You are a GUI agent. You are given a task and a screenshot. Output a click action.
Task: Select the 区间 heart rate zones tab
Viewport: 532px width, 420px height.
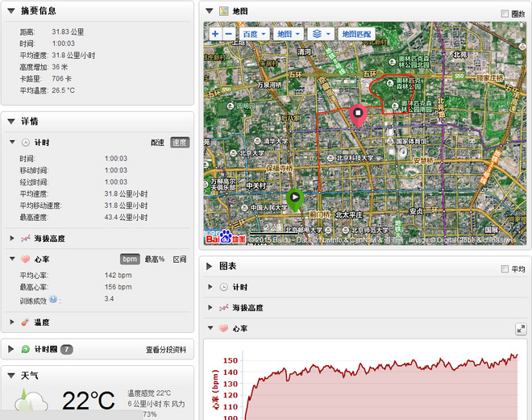tap(180, 260)
